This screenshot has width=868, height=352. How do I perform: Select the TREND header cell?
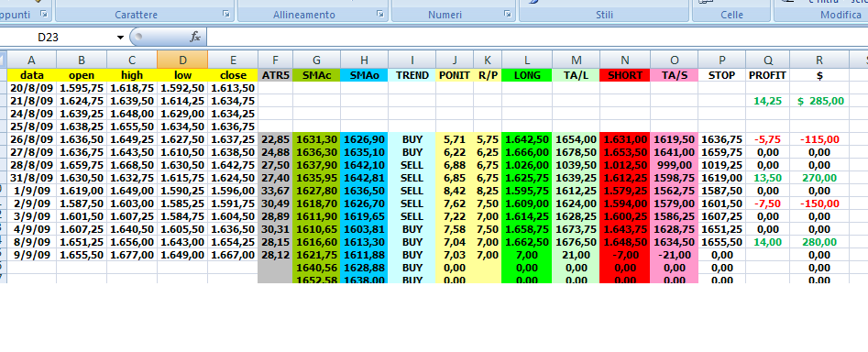click(x=412, y=75)
